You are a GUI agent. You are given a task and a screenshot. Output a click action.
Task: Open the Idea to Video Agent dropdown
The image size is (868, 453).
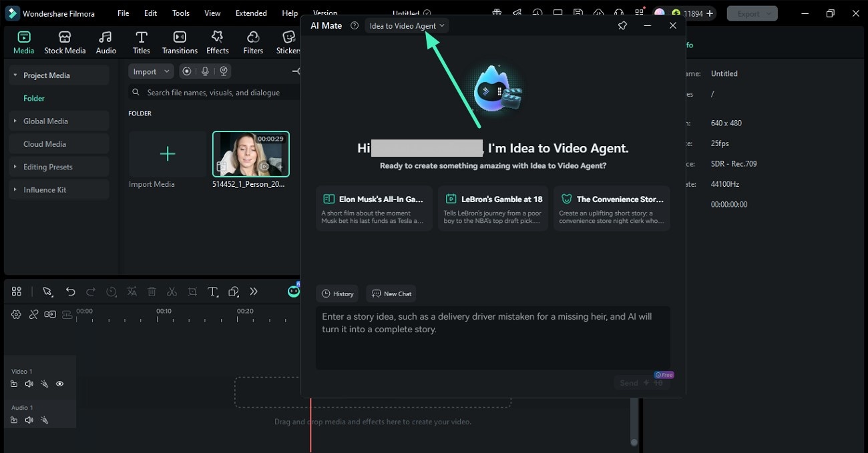pyautogui.click(x=407, y=25)
